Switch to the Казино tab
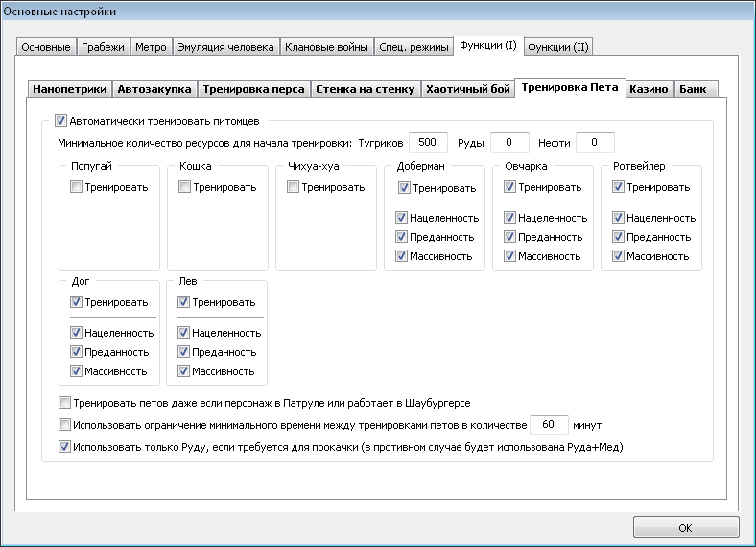This screenshot has width=756, height=547. coord(649,89)
